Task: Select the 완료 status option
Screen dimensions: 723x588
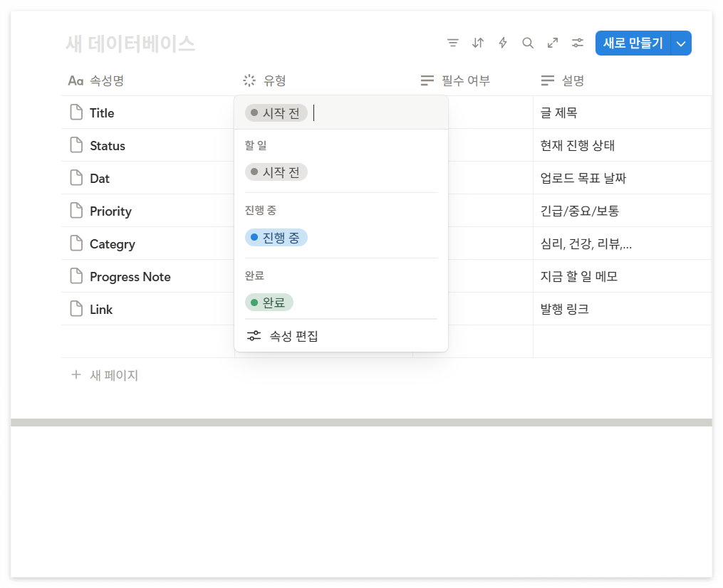Action: [x=269, y=303]
